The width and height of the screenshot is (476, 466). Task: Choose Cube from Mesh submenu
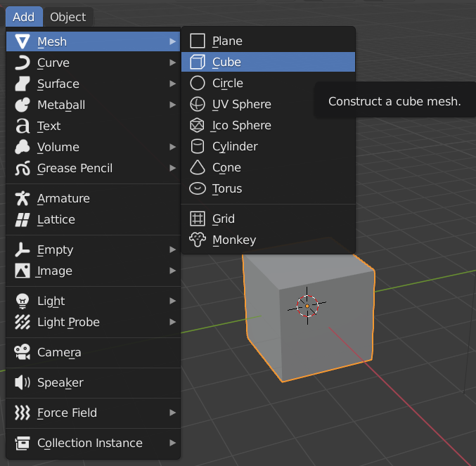pyautogui.click(x=268, y=62)
